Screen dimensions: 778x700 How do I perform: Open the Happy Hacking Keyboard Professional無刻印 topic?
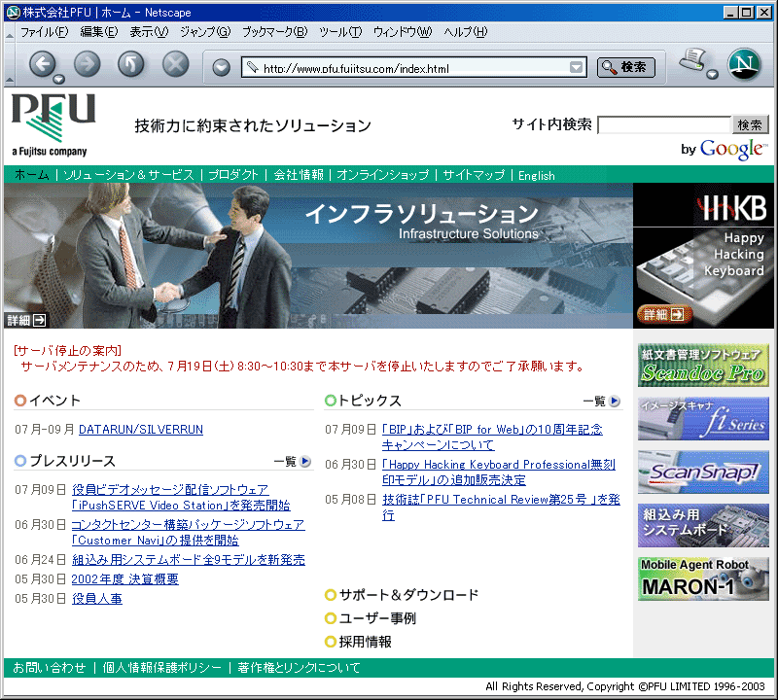499,472
